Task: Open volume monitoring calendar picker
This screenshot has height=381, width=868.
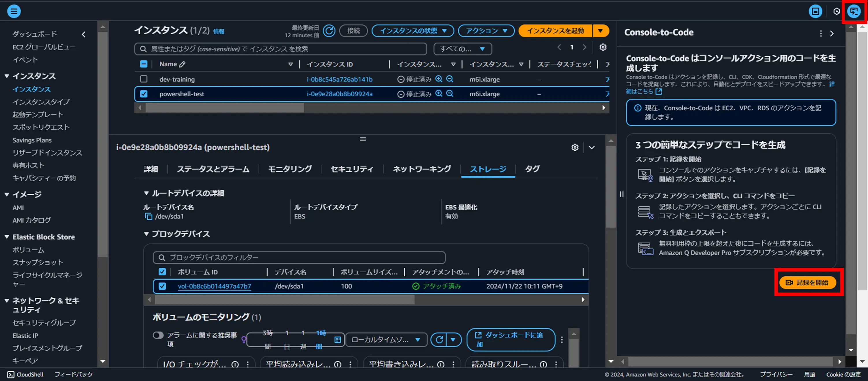Action: click(x=337, y=339)
